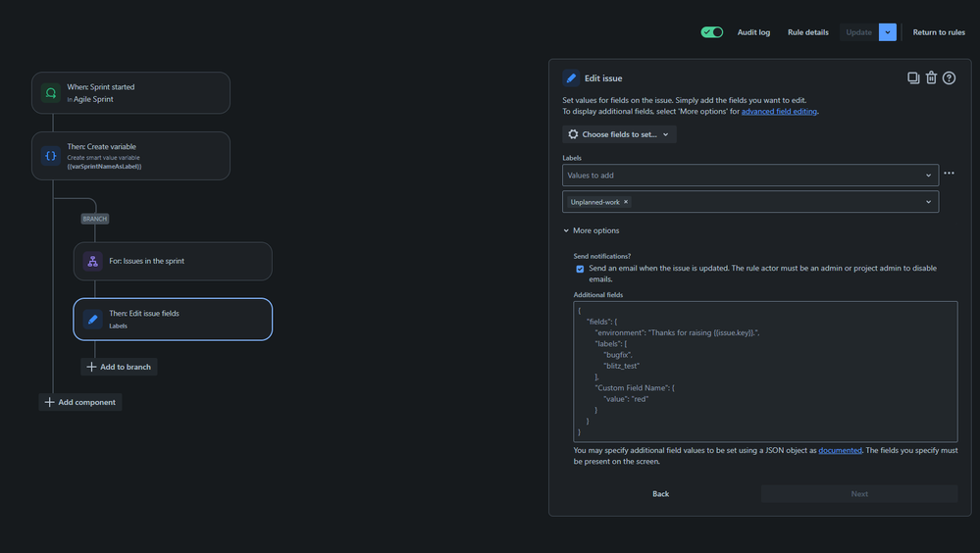This screenshot has width=980, height=553.
Task: Uncheck the Send an email notification checkbox
Action: [580, 269]
